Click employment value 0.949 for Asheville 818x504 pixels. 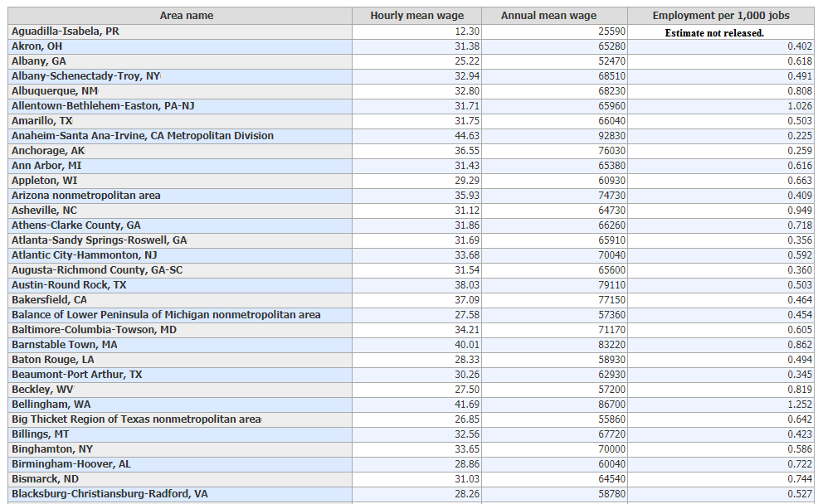pyautogui.click(x=800, y=211)
